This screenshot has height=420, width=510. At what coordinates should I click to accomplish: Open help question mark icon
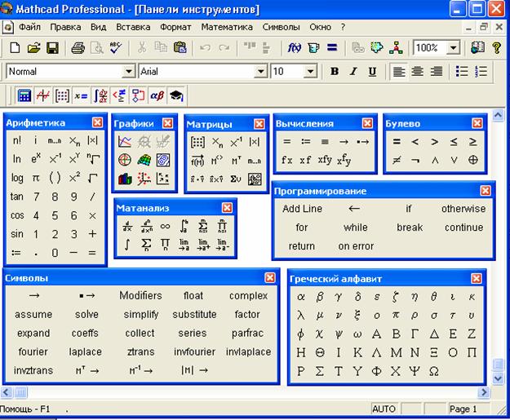coord(496,48)
